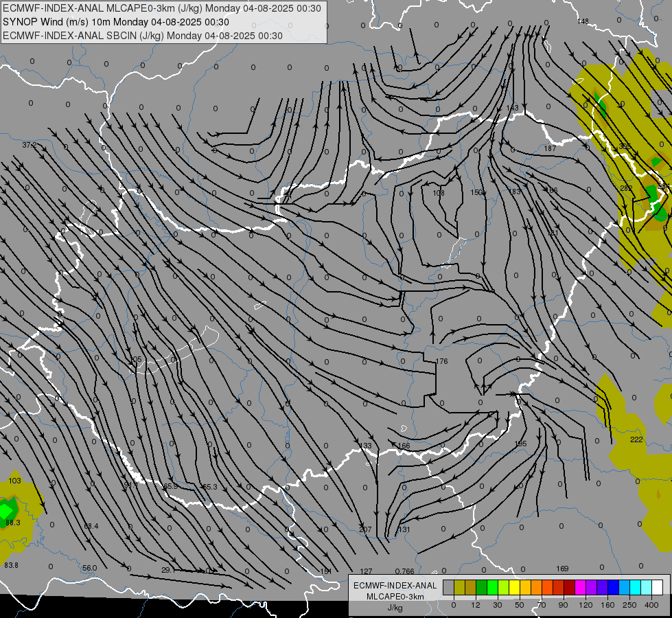672x618 pixels.
Task: Click the 103 value on map
Action: click(x=14, y=481)
